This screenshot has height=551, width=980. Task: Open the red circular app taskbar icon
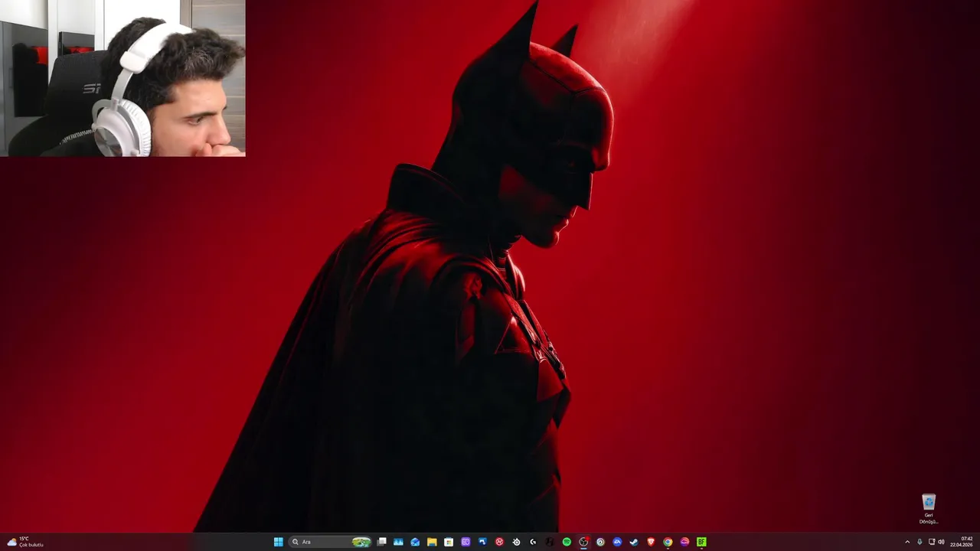499,542
